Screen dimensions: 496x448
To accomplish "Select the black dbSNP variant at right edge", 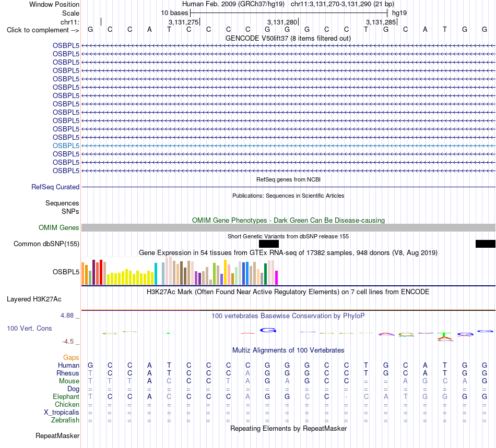I will point(486,244).
